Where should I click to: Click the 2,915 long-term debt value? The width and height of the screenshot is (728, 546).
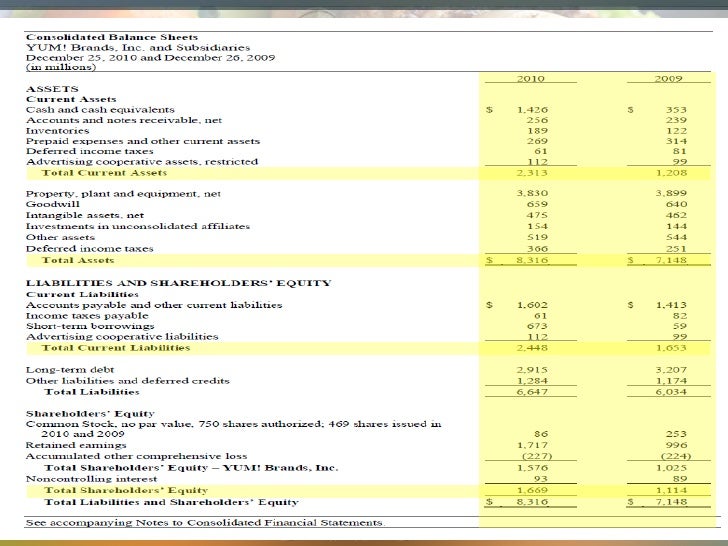click(533, 370)
